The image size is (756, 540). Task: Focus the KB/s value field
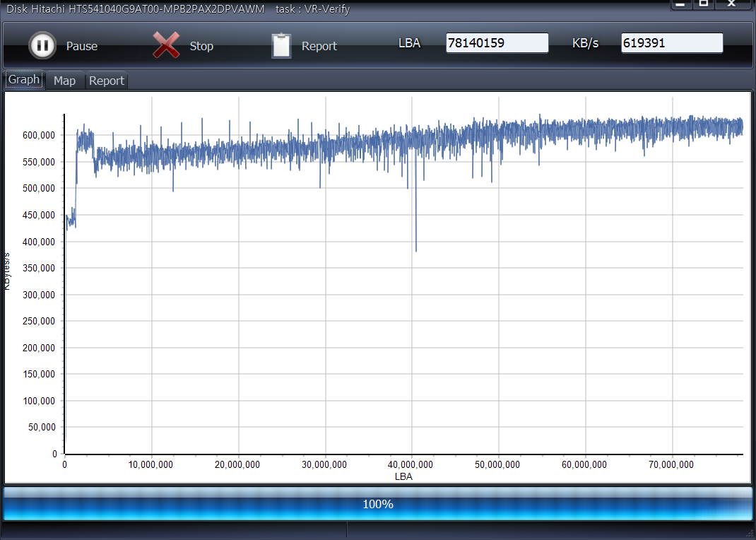point(671,43)
